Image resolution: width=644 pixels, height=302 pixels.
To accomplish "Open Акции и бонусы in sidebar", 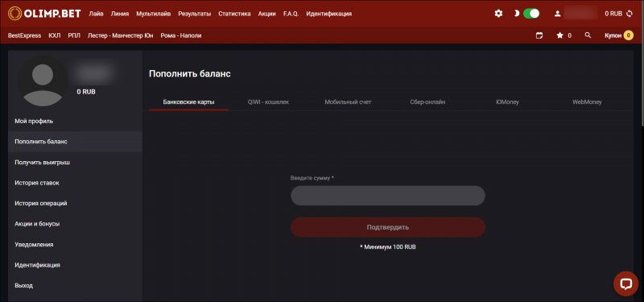I will (x=75, y=224).
